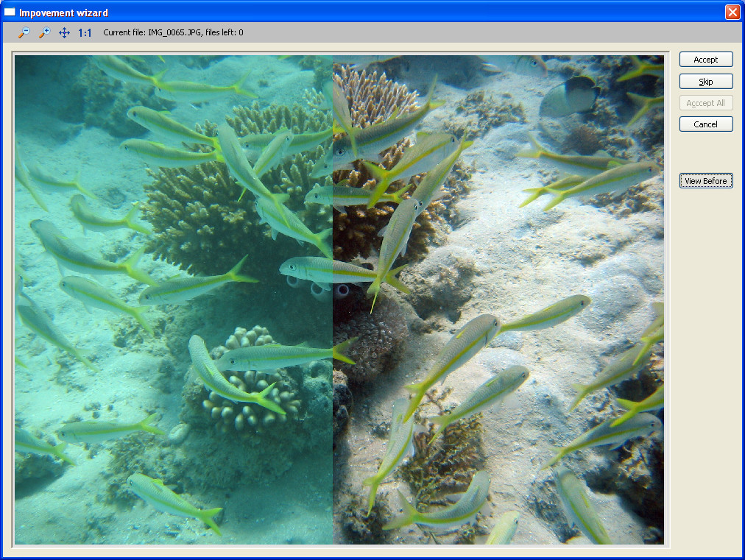Click the window title bar icon
The width and height of the screenshot is (745, 560).
(10, 12)
